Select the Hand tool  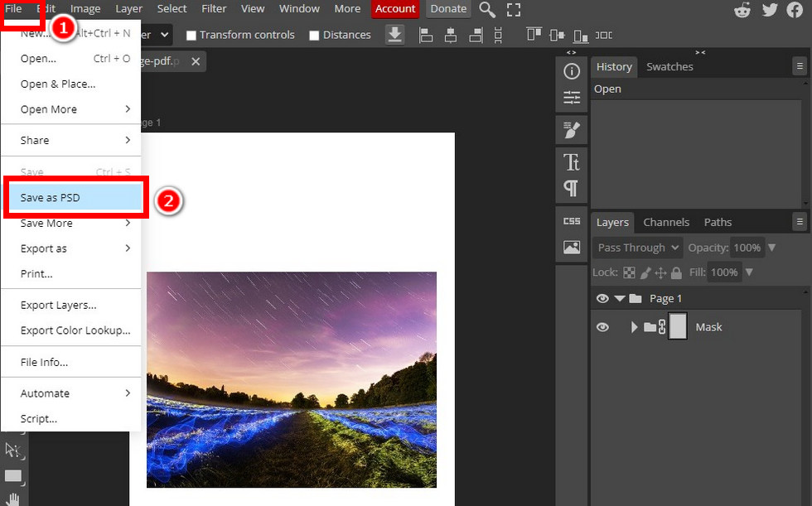[13, 498]
